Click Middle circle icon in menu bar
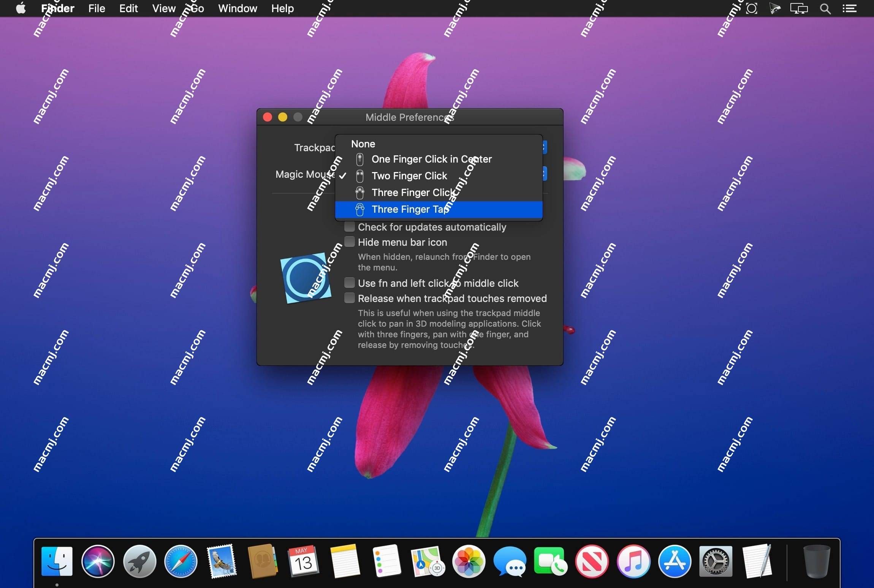The height and width of the screenshot is (588, 874). [752, 8]
